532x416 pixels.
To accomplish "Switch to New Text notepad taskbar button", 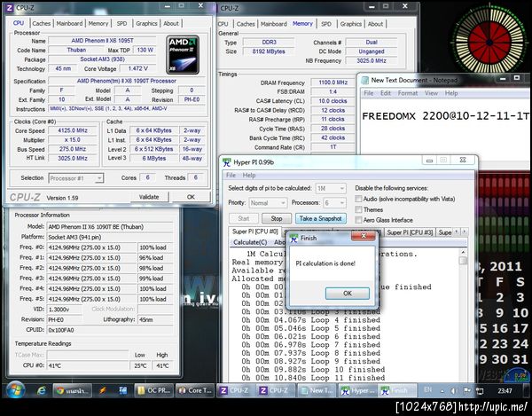I will 317,390.
